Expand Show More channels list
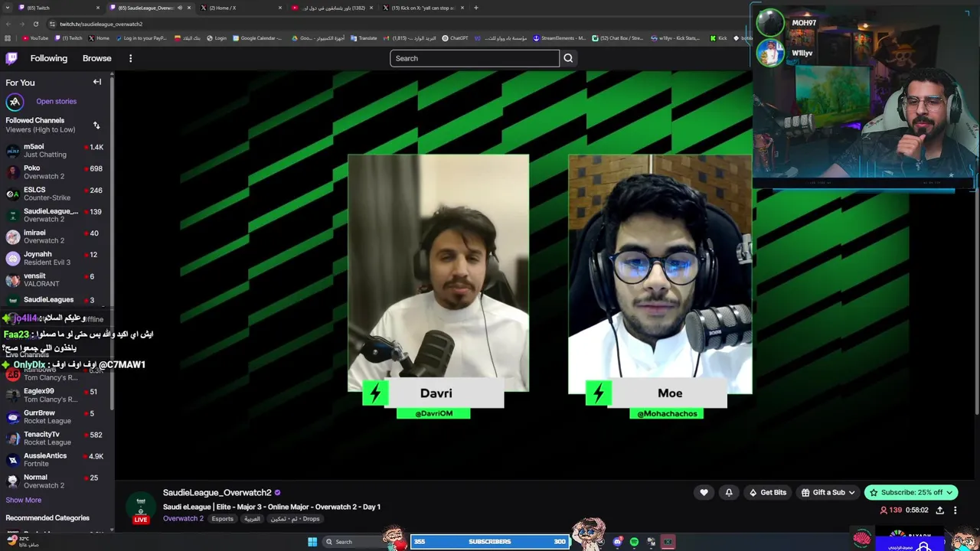980x551 pixels. click(24, 500)
